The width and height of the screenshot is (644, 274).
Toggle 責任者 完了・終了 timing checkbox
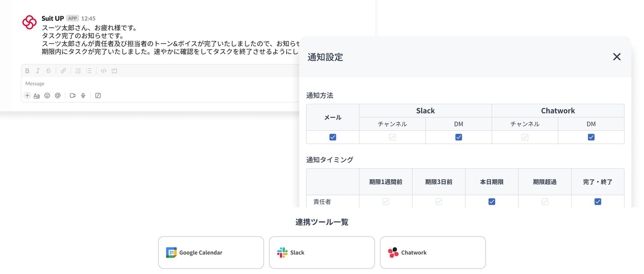(x=597, y=202)
